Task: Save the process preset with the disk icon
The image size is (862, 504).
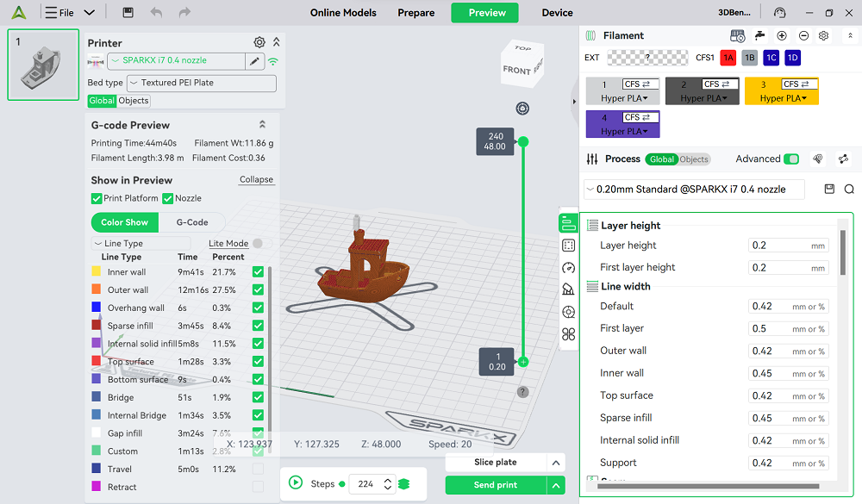Action: click(829, 190)
